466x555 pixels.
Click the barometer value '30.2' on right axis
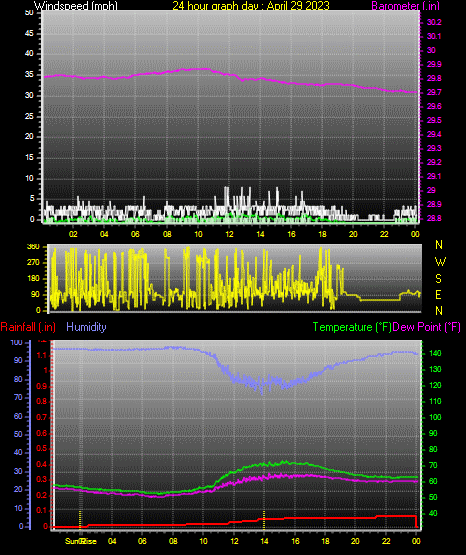click(434, 22)
